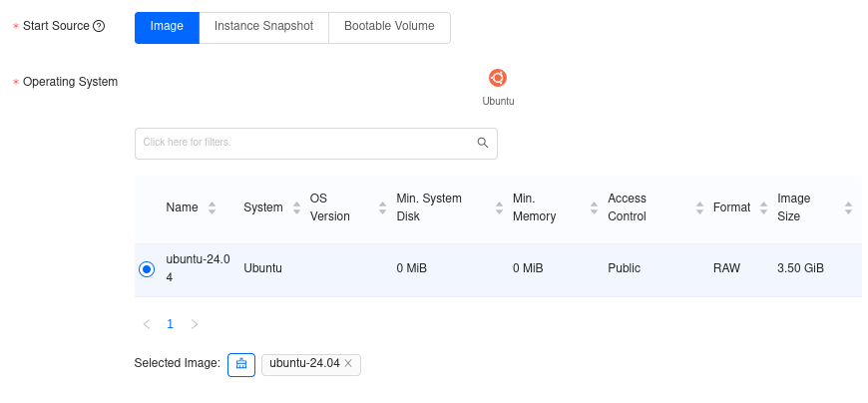
Task: Sort by Min. System Disk arrows
Action: pos(499,208)
